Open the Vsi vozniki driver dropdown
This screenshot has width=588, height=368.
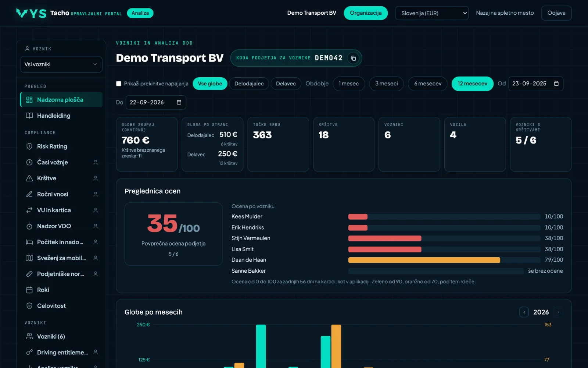click(x=61, y=64)
